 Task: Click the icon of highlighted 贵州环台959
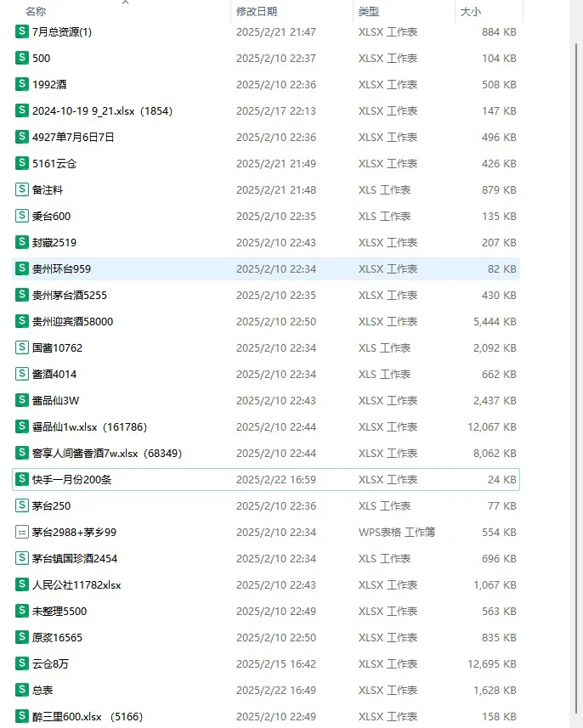pos(22,268)
